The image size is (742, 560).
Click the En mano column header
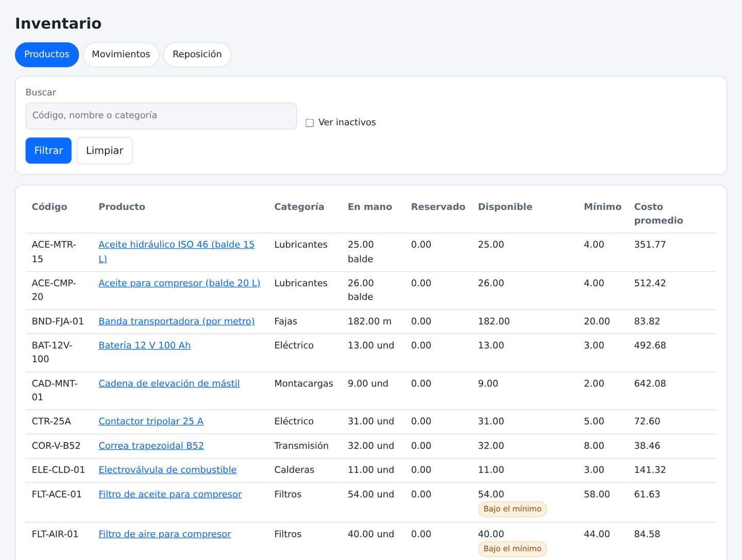click(x=369, y=207)
